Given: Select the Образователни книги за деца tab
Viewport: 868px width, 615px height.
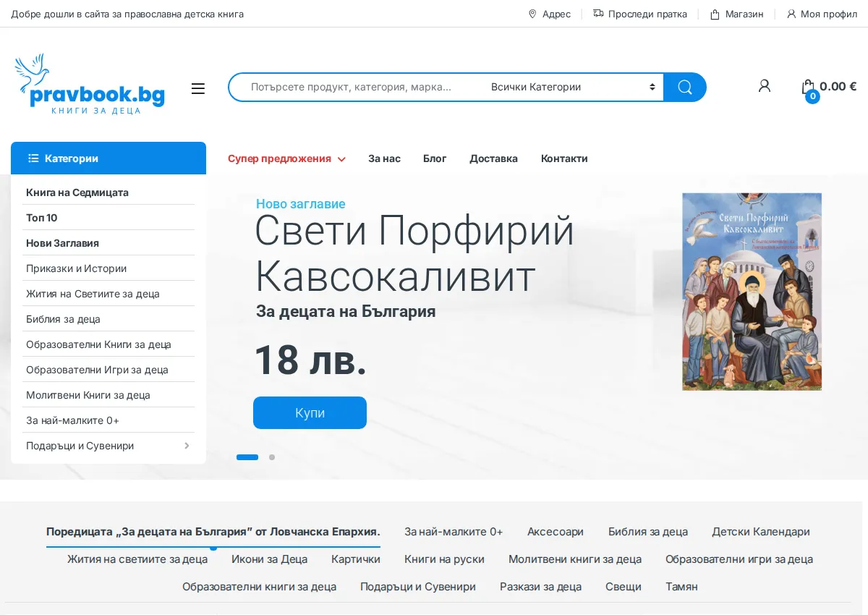Looking at the screenshot, I should (x=259, y=587).
